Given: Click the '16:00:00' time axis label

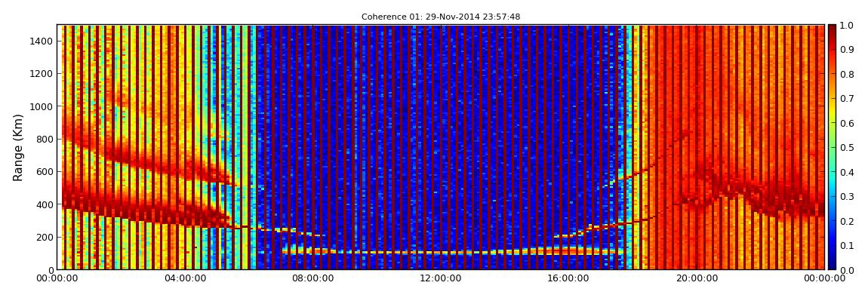Looking at the screenshot, I should tap(568, 278).
